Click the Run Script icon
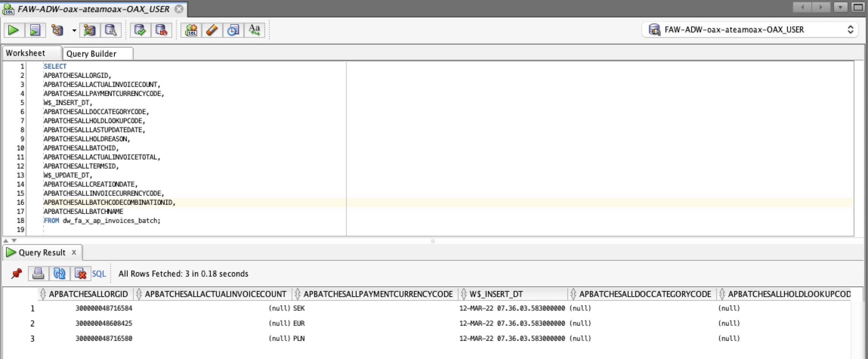Image resolution: width=868 pixels, height=359 pixels. [x=35, y=30]
